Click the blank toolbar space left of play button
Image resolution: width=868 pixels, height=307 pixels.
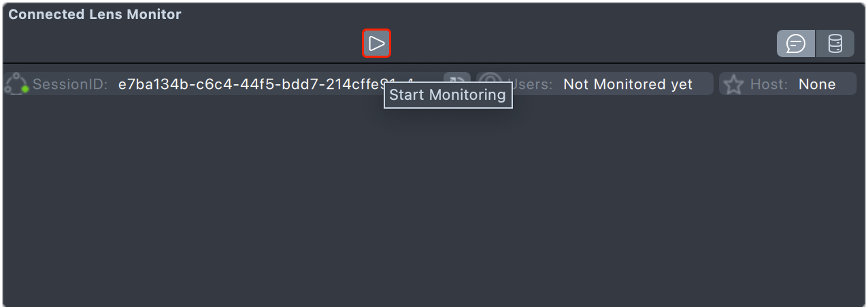(x=184, y=43)
